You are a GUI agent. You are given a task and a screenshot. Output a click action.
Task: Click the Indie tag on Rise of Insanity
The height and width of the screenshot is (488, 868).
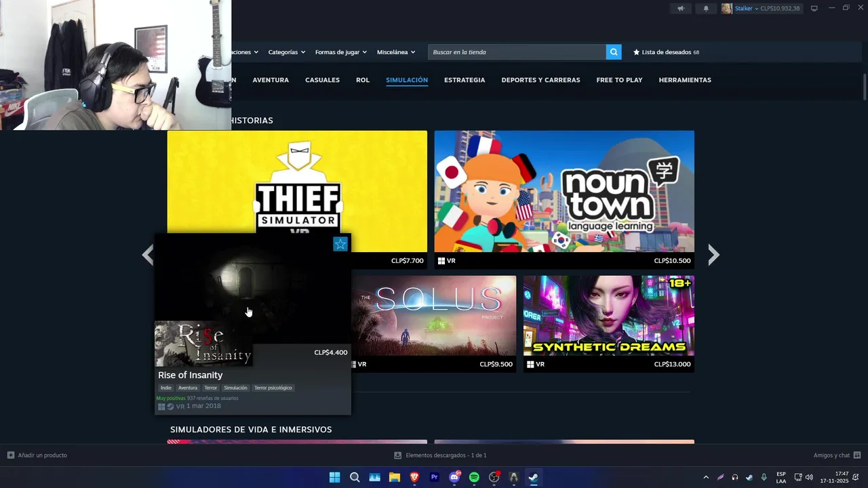pos(166,388)
